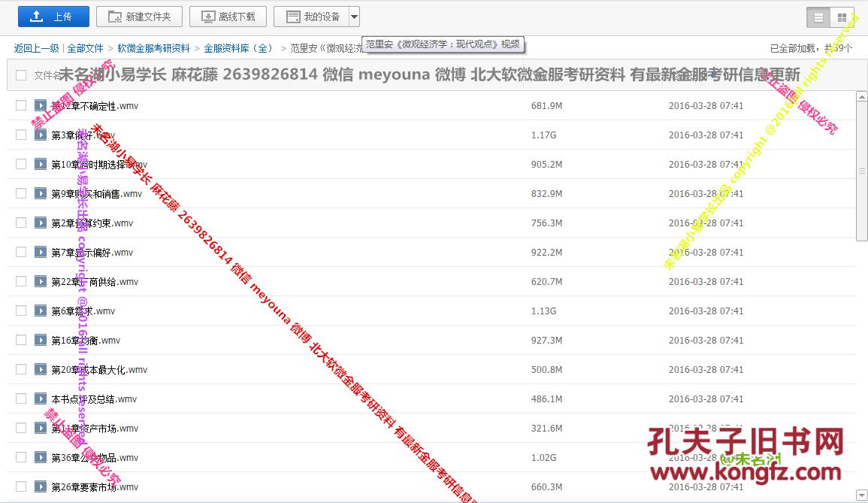Click the 上传 upload button
The height and width of the screenshot is (503, 868).
click(53, 17)
